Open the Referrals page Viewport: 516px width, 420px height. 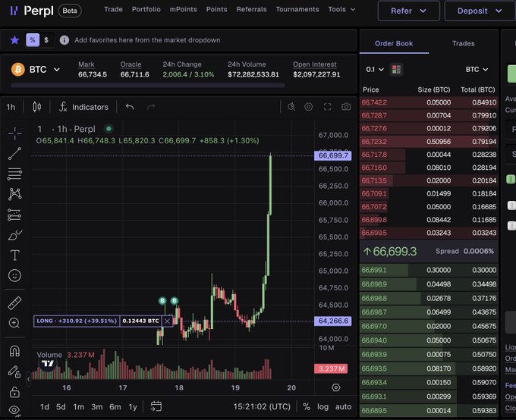[x=251, y=9]
